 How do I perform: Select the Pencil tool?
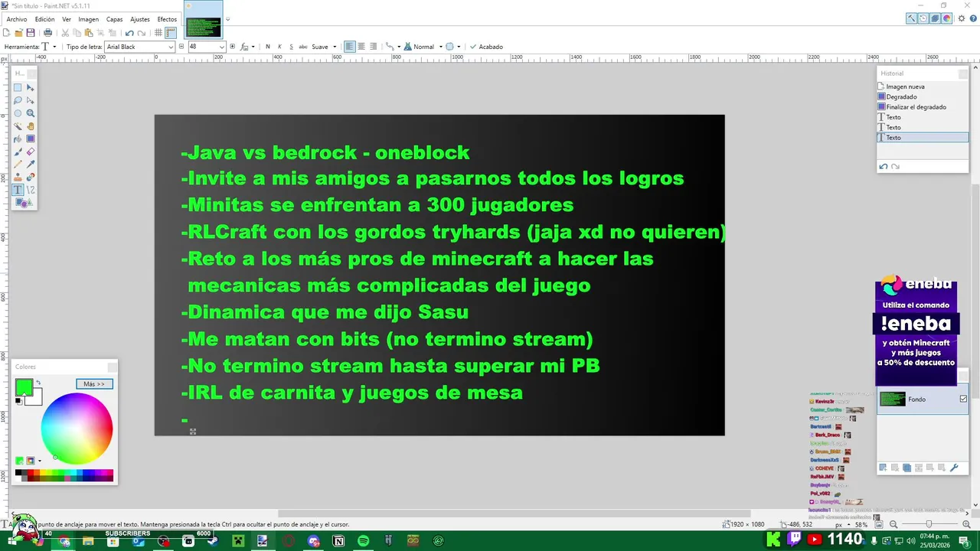[x=18, y=165]
